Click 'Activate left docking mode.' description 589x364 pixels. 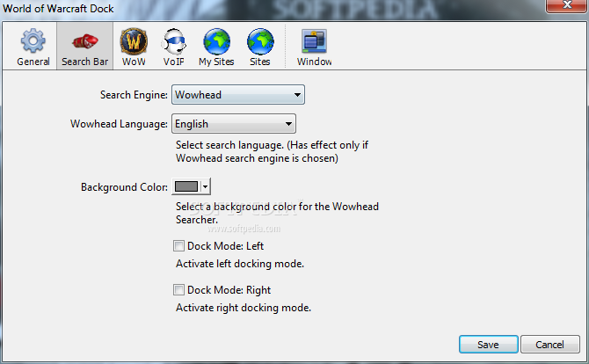240,264
